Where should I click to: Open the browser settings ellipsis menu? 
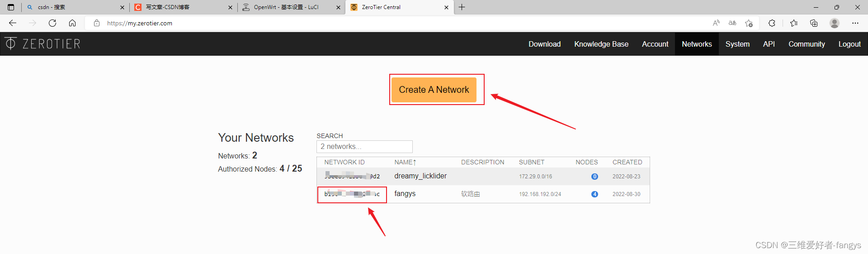click(855, 23)
